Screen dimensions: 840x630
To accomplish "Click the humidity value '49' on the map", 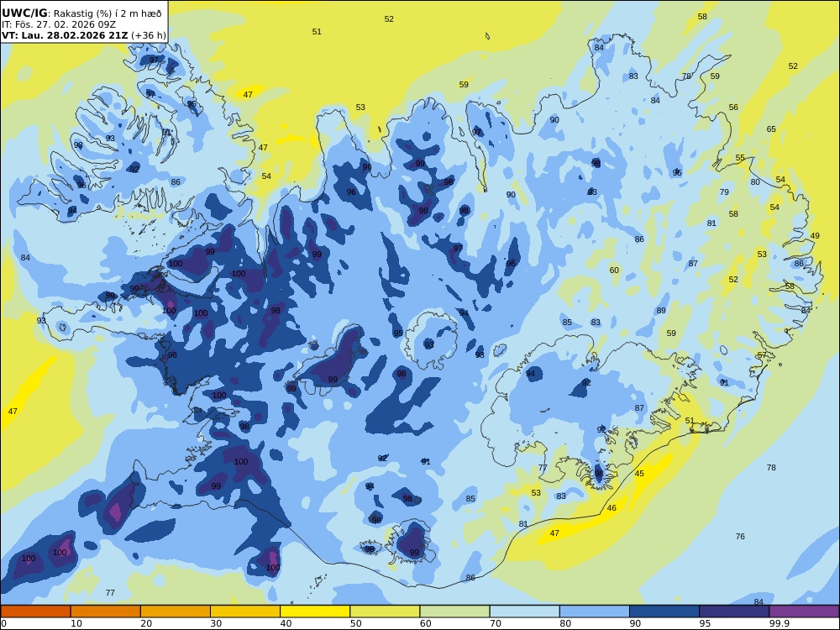I will click(815, 236).
